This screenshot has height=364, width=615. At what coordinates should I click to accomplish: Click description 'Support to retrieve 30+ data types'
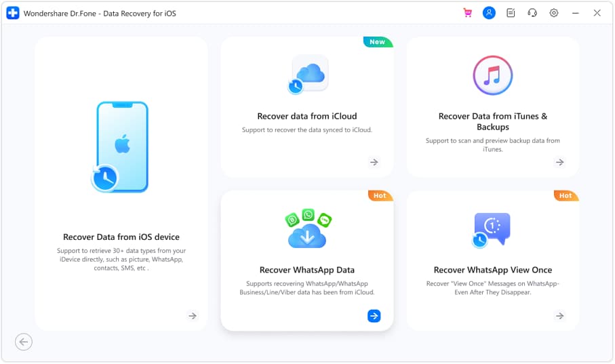[121, 259]
